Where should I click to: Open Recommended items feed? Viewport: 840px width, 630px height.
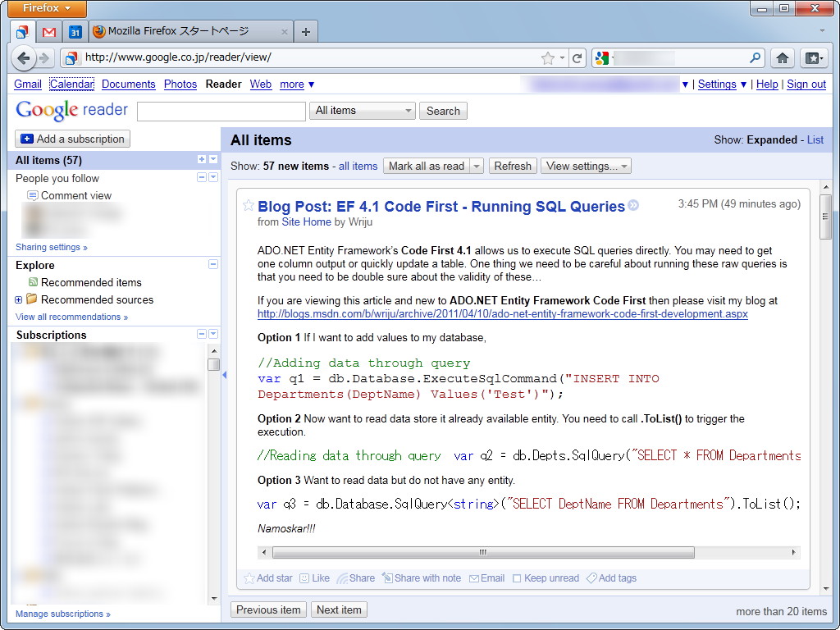[x=91, y=282]
